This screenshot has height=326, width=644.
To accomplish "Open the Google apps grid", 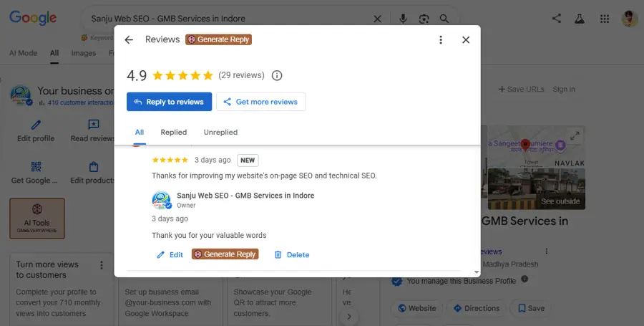I will (x=605, y=19).
